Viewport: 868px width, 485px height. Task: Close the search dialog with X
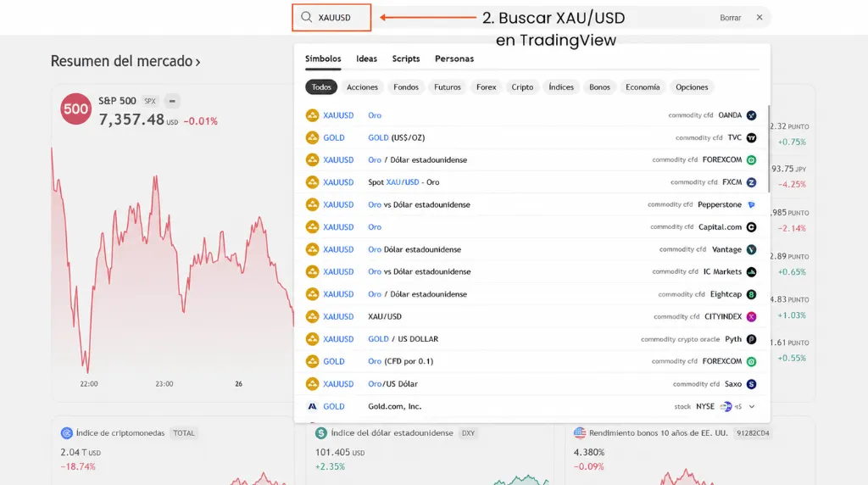point(759,17)
